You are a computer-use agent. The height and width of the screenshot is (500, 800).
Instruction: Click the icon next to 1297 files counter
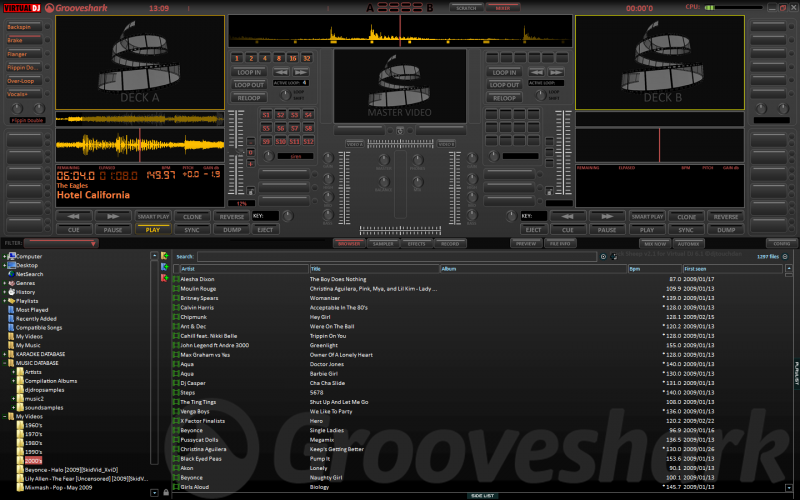point(785,257)
